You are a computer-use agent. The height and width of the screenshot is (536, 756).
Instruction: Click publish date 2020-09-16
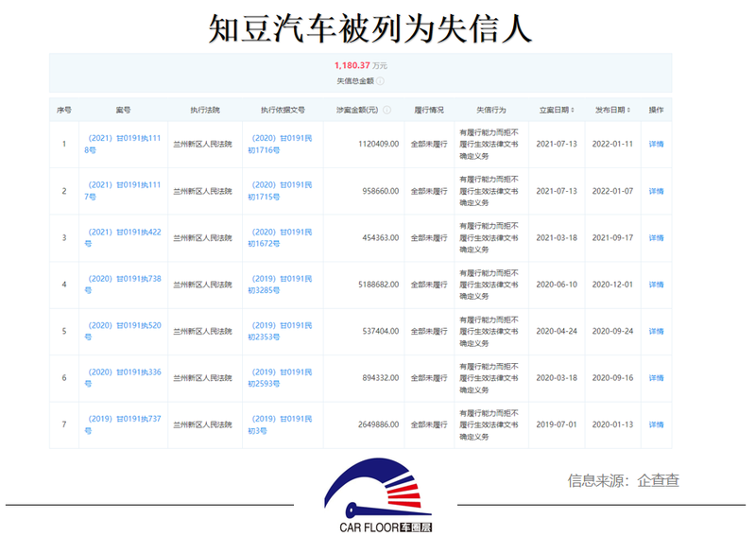coord(612,378)
